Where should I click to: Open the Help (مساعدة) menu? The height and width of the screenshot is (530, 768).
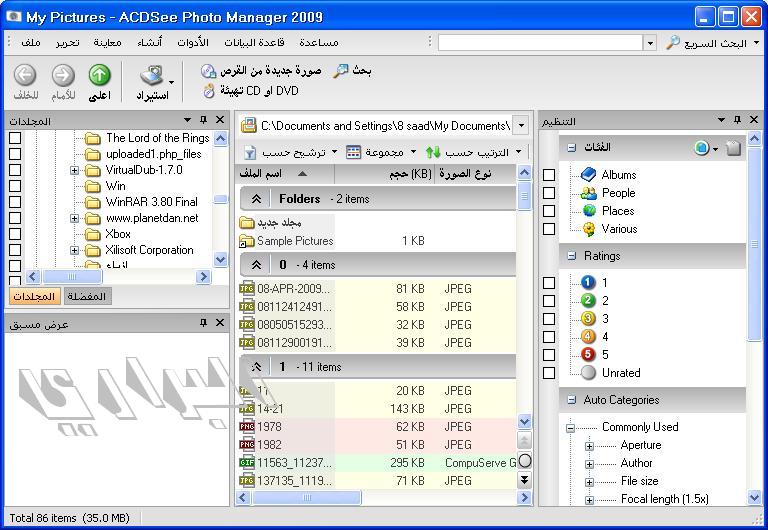click(x=319, y=43)
